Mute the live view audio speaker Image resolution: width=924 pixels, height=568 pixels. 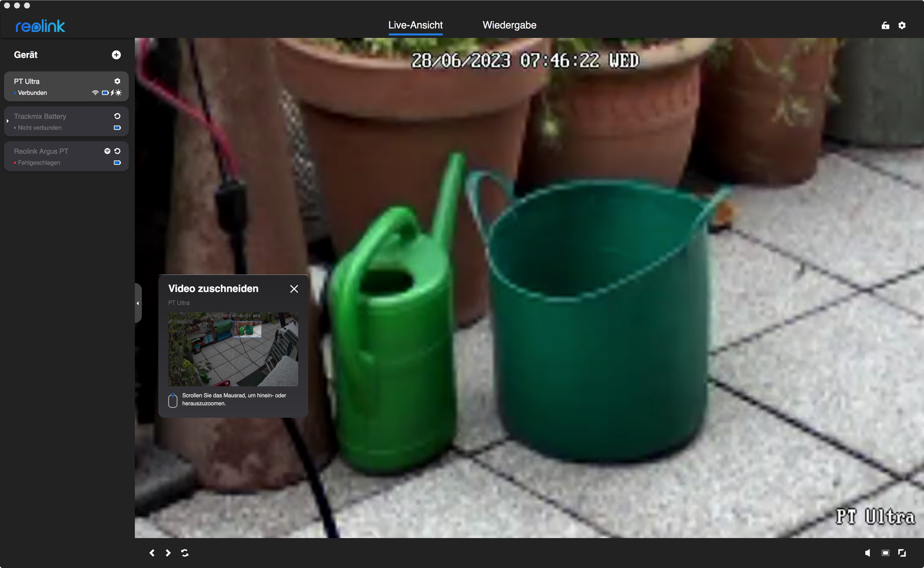click(x=868, y=553)
